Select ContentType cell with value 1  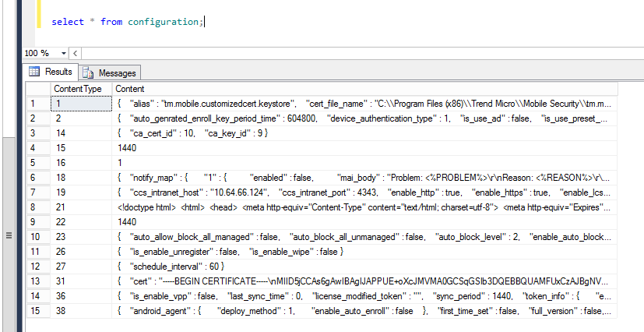pos(81,104)
